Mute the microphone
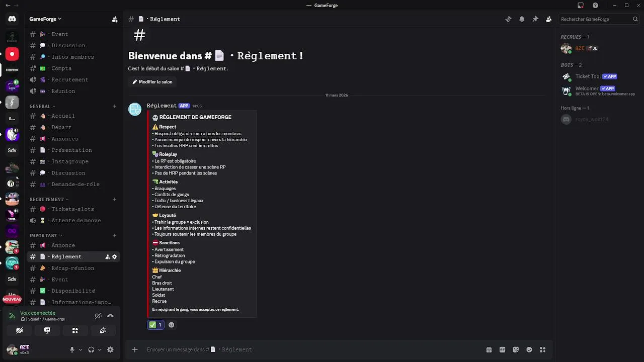644x362 pixels. click(72, 349)
